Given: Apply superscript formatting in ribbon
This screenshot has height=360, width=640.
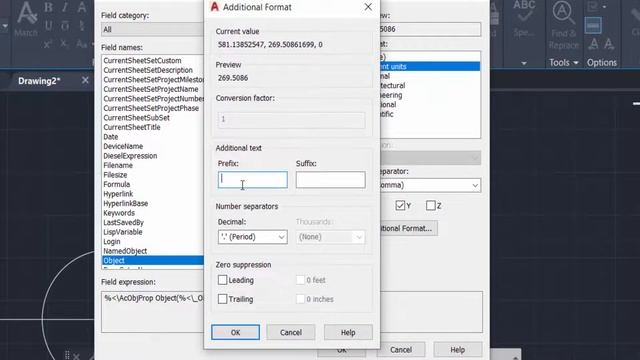Looking at the screenshot, I should pos(48,44).
